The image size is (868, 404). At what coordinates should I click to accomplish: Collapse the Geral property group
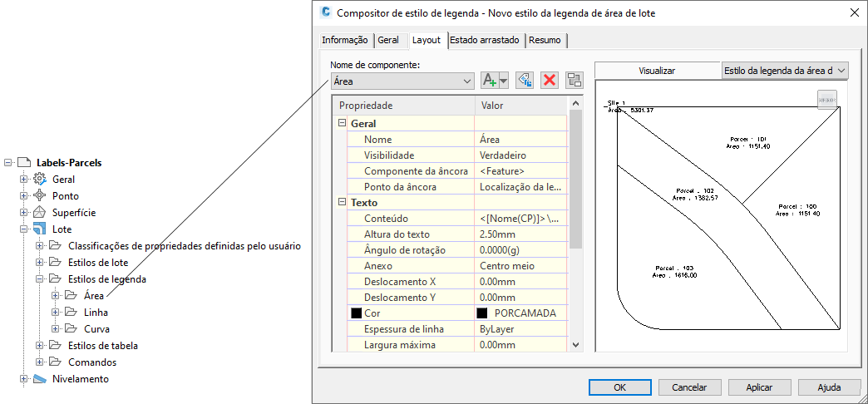coord(342,123)
